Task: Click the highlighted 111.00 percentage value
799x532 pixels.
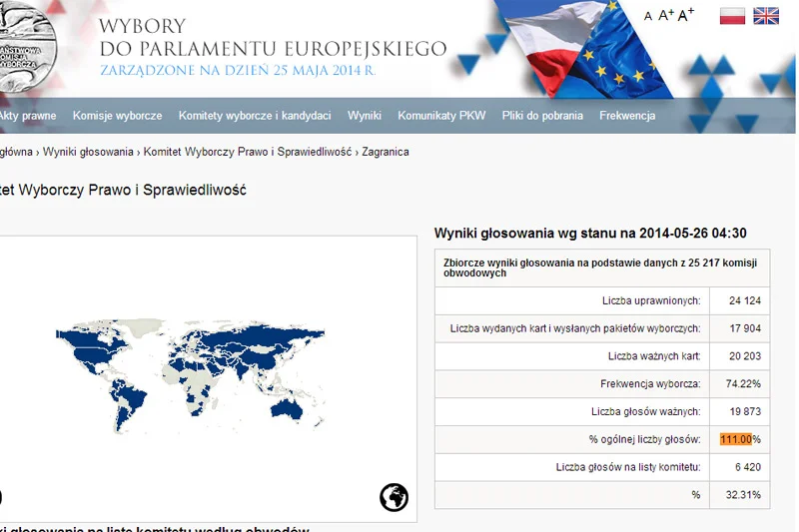Action: [736, 439]
